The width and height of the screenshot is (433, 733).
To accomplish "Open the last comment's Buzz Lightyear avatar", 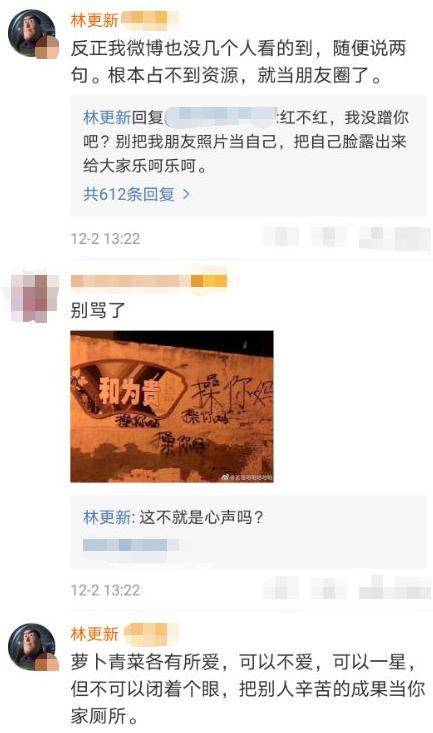I will 32,647.
